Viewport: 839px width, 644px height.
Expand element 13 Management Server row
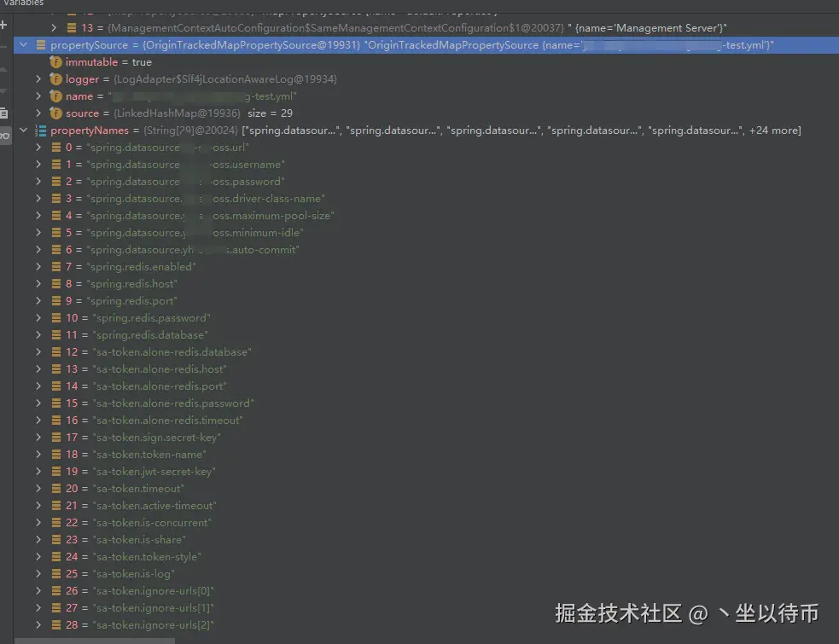point(54,28)
